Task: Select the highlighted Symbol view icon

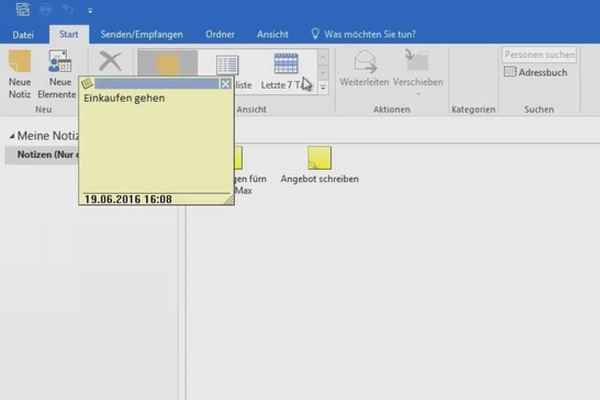Action: click(168, 64)
